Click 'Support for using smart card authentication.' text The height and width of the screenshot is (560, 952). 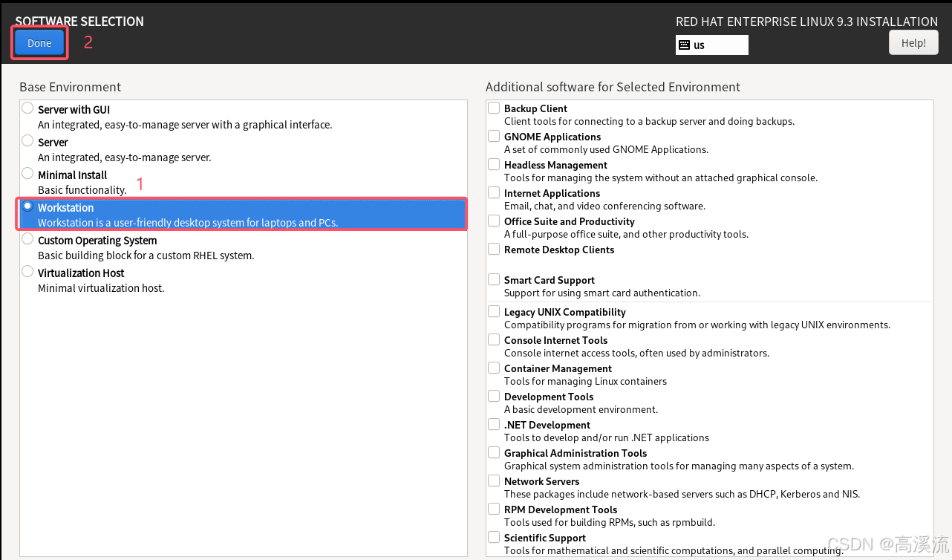(x=602, y=293)
